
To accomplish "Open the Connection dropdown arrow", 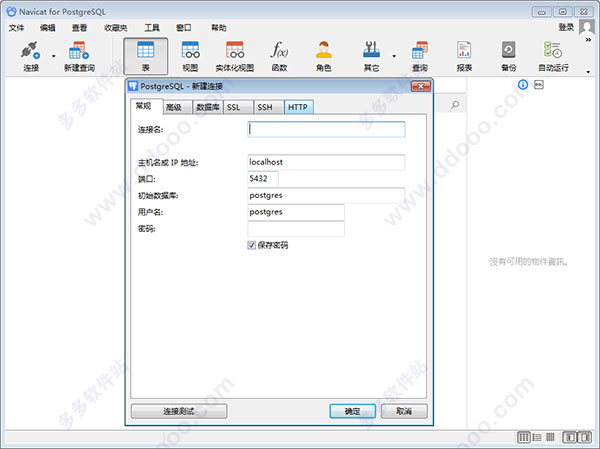I will click(54, 56).
